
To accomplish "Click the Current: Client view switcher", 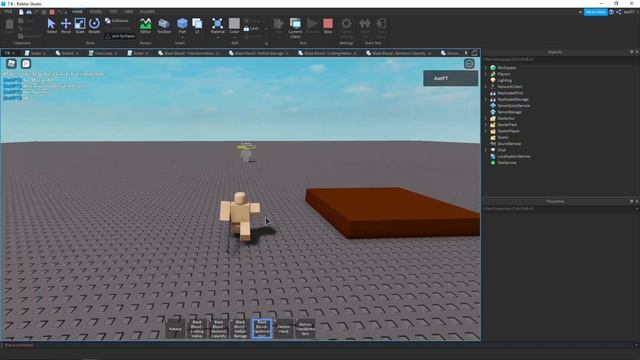I will click(295, 28).
